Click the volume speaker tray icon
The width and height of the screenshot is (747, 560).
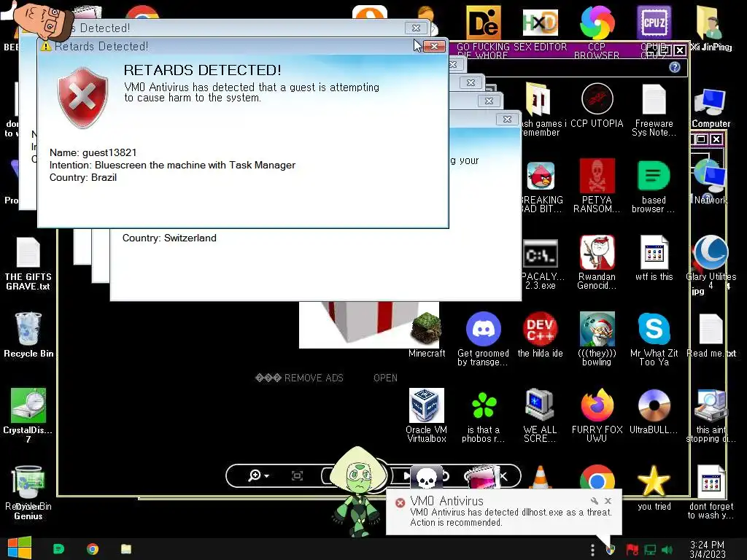click(x=667, y=550)
